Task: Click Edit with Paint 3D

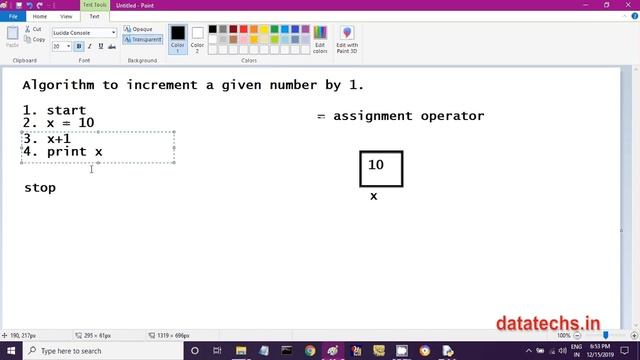Action: [347, 39]
